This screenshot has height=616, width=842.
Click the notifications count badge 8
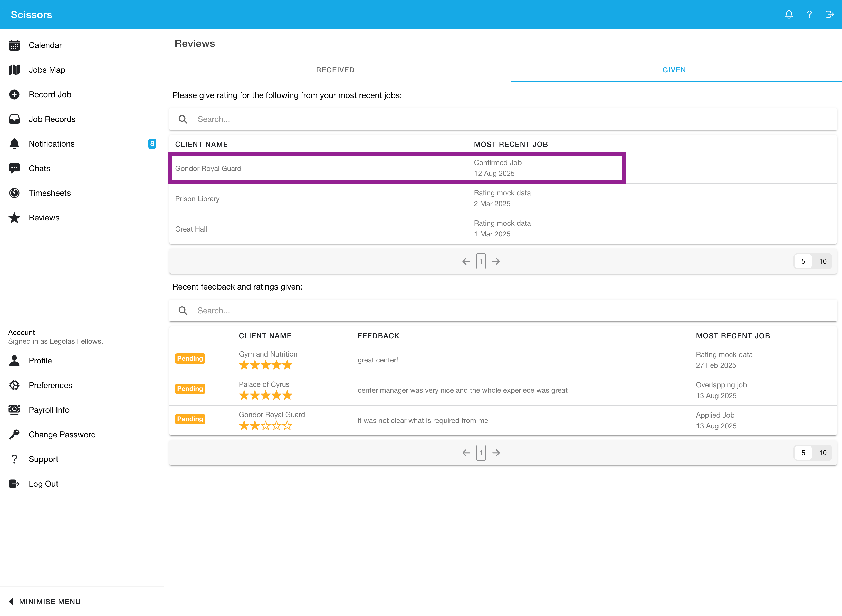point(152,143)
